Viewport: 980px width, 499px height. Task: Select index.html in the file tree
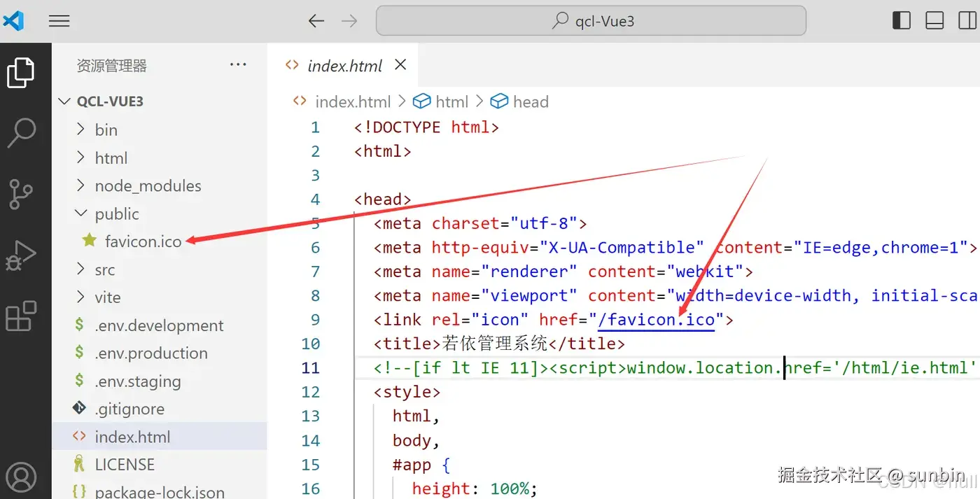pyautogui.click(x=160, y=437)
